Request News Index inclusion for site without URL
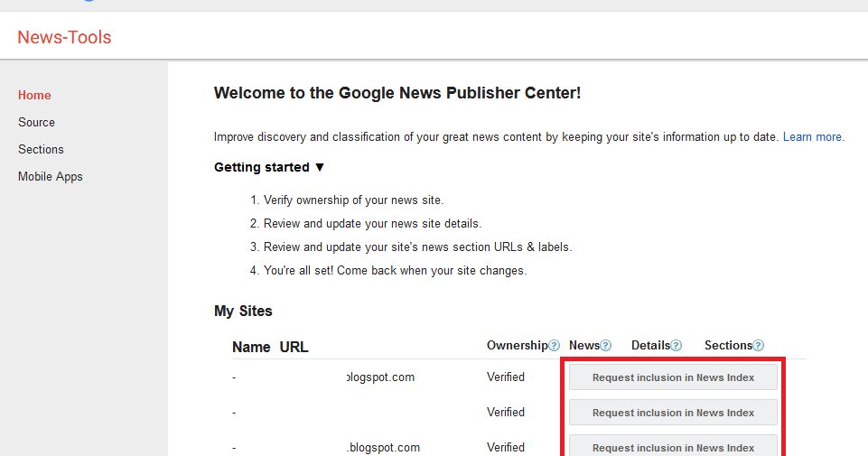868x456 pixels. click(673, 413)
